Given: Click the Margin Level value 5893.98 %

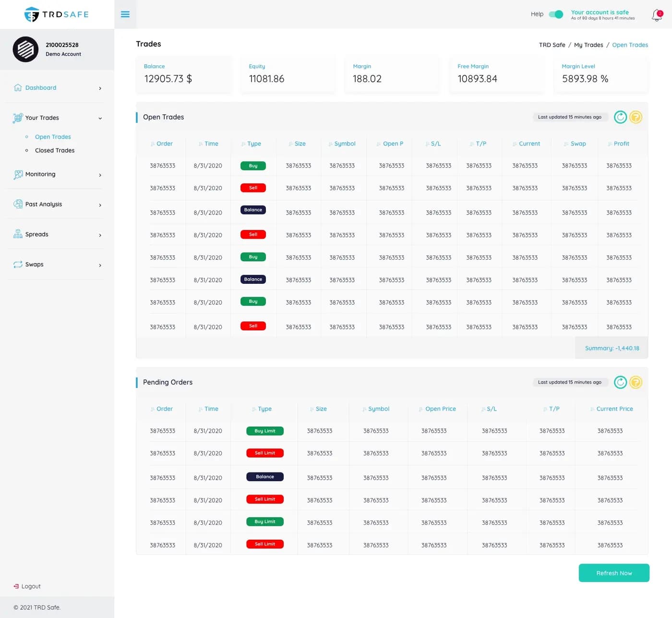Looking at the screenshot, I should [585, 79].
